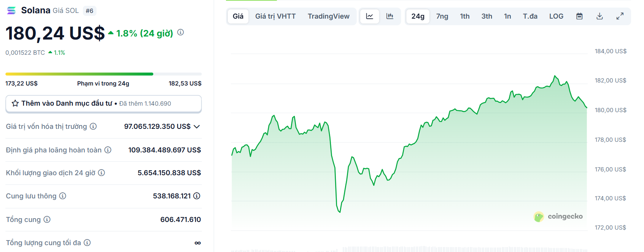Viewport: 644px width, 252px height.
Task: Select 24g time range
Action: click(x=418, y=16)
